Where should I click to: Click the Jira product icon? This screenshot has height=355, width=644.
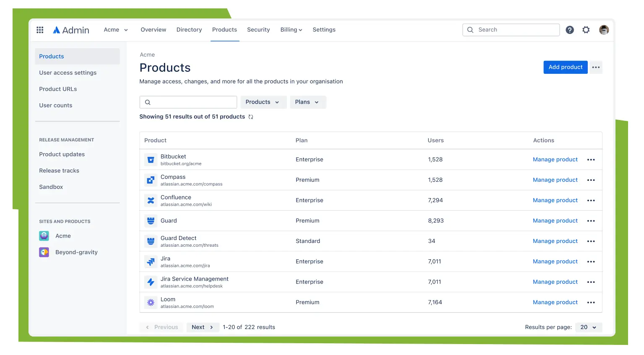(x=151, y=261)
